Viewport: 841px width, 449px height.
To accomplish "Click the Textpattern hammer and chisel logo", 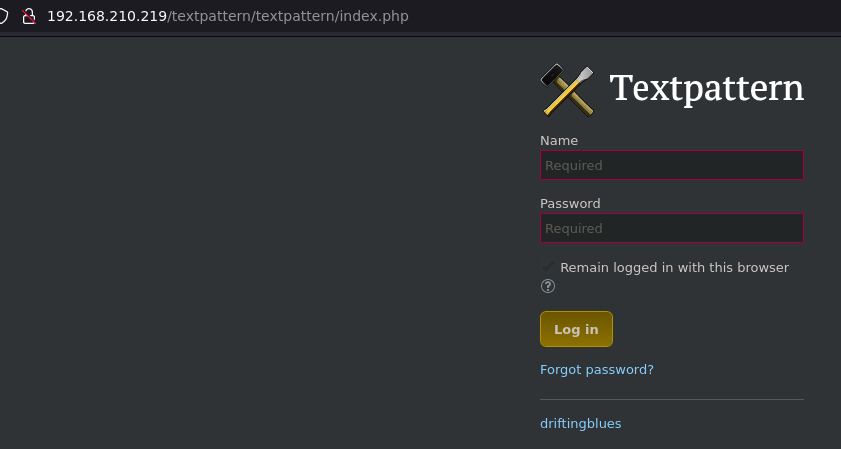I will [567, 89].
